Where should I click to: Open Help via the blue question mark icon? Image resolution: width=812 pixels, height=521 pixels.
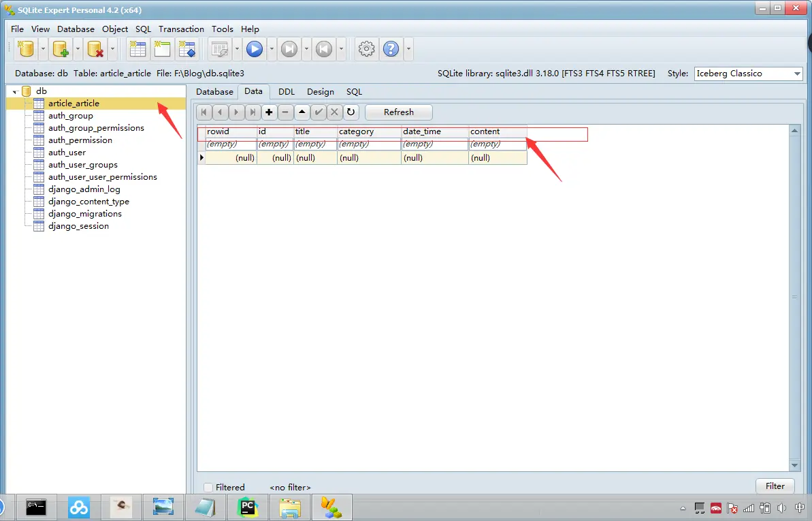coord(391,49)
